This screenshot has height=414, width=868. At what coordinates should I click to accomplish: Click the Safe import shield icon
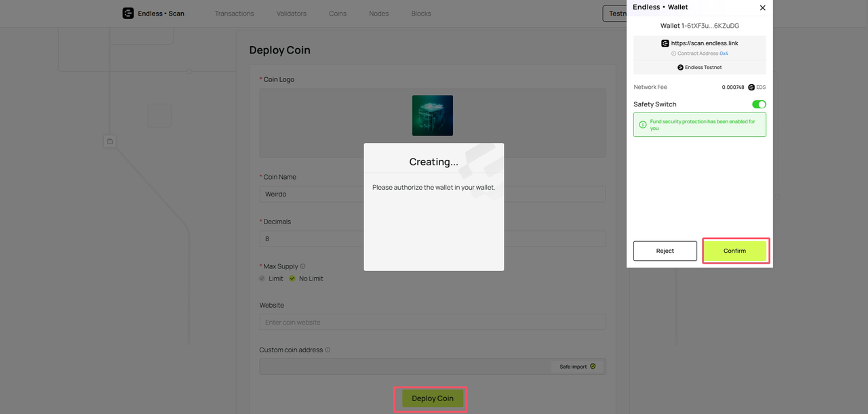click(593, 367)
